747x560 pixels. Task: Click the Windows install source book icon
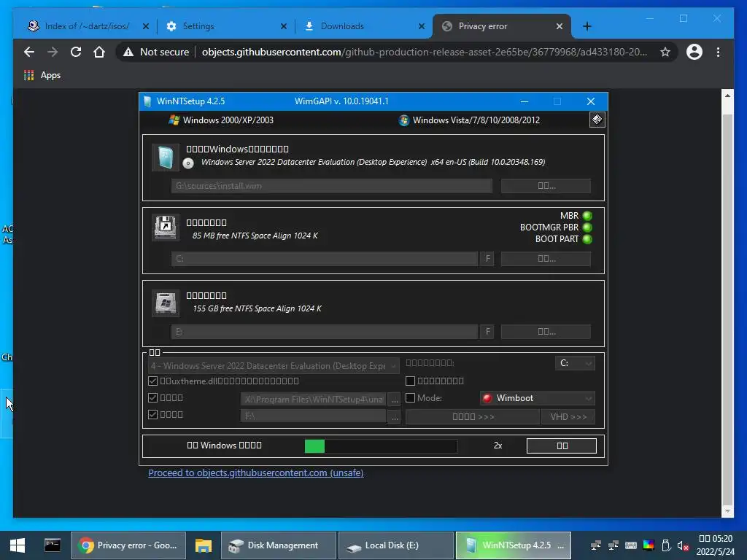166,157
